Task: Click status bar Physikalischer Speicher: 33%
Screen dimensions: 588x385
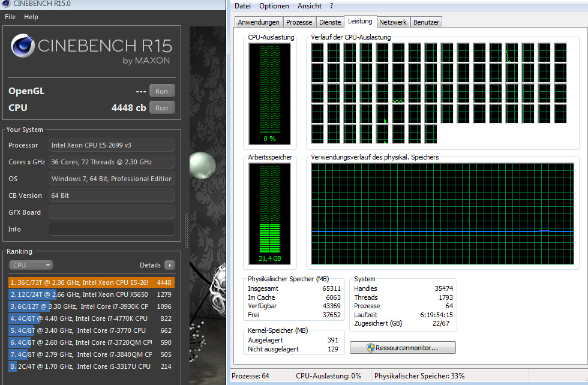Action: 419,376
